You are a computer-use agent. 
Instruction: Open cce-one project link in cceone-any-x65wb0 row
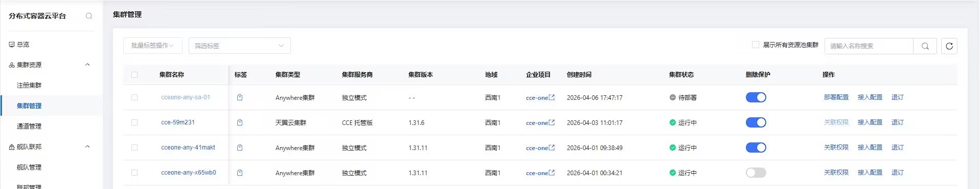(540, 173)
